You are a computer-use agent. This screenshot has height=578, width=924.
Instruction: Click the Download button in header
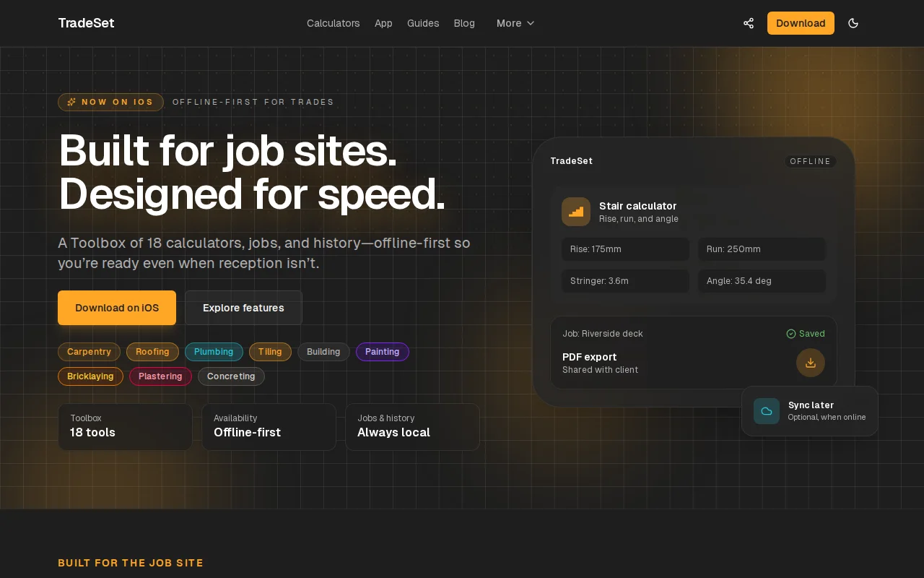[801, 23]
